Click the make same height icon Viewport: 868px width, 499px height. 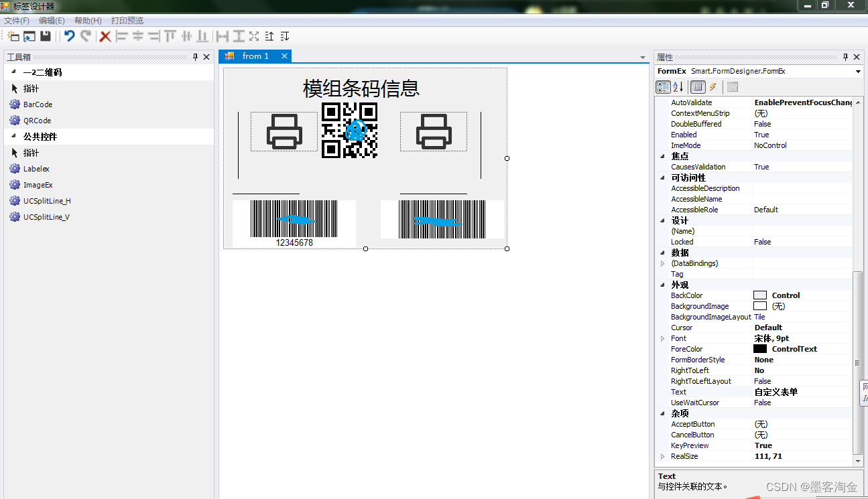[x=238, y=36]
